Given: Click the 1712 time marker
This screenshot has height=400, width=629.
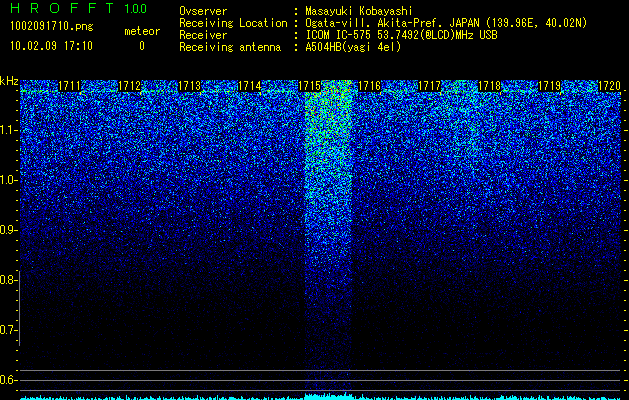Looking at the screenshot, I should point(130,86).
